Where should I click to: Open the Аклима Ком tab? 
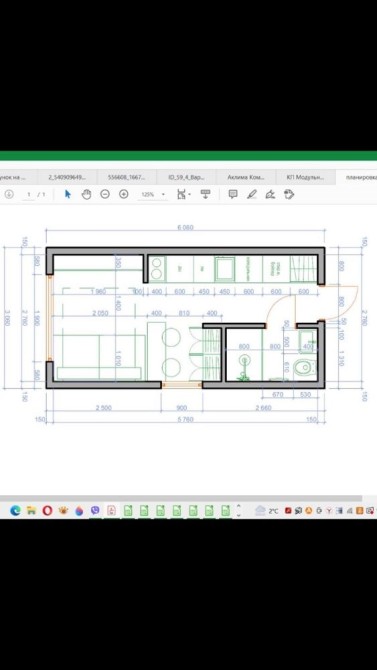[x=246, y=176]
